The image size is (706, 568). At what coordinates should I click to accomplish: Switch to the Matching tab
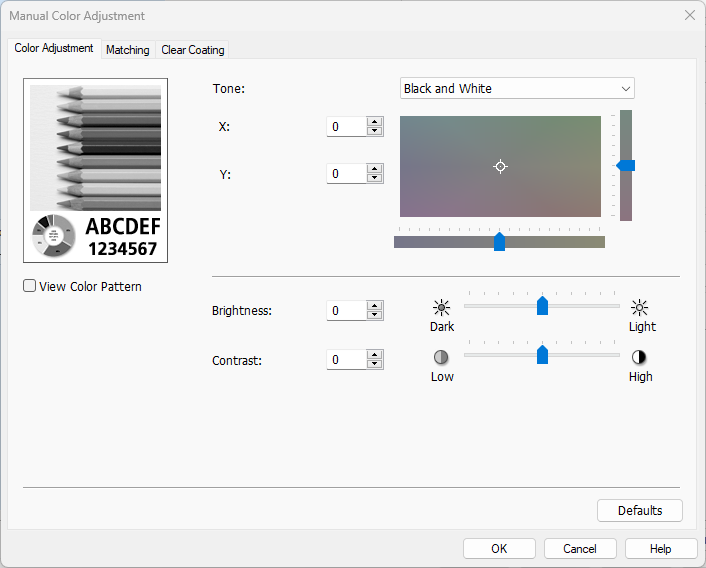[x=127, y=50]
